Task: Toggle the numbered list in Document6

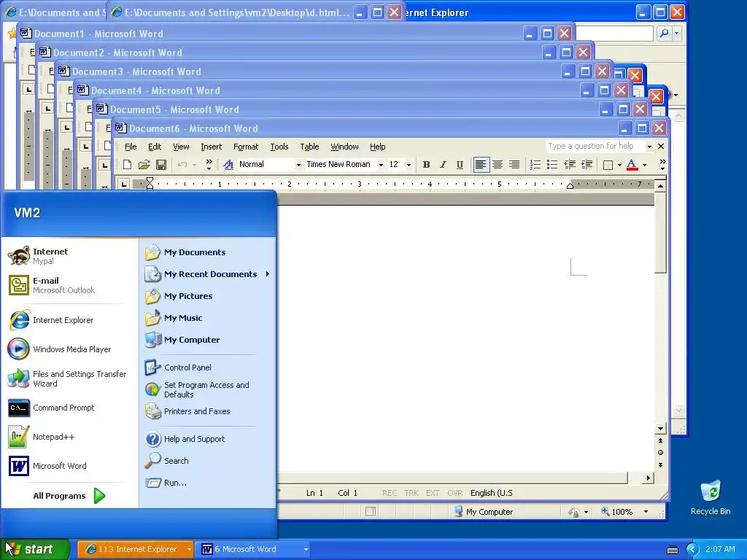Action: 535,165
